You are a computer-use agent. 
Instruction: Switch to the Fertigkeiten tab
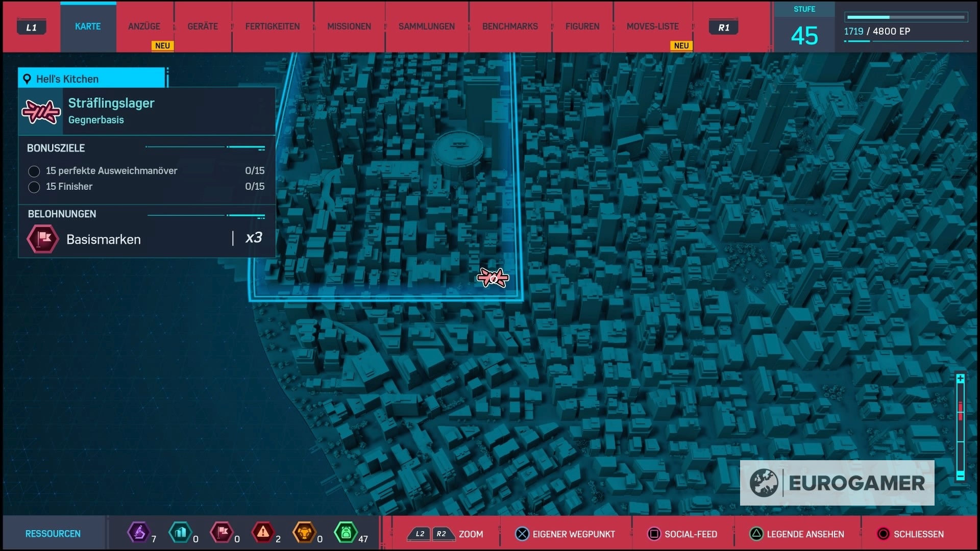[x=273, y=27]
